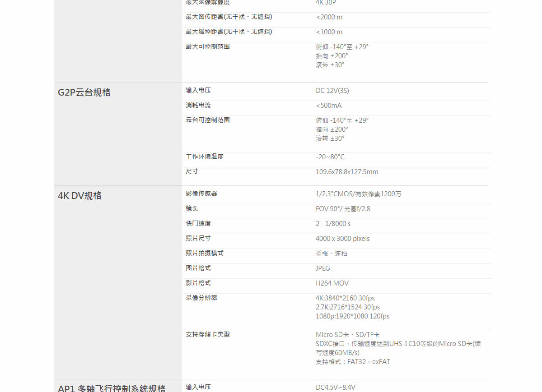The width and height of the screenshot is (542, 392).
Task: Select the AP1 多轴飞行控制系统规格 heading
Action: 112,388
